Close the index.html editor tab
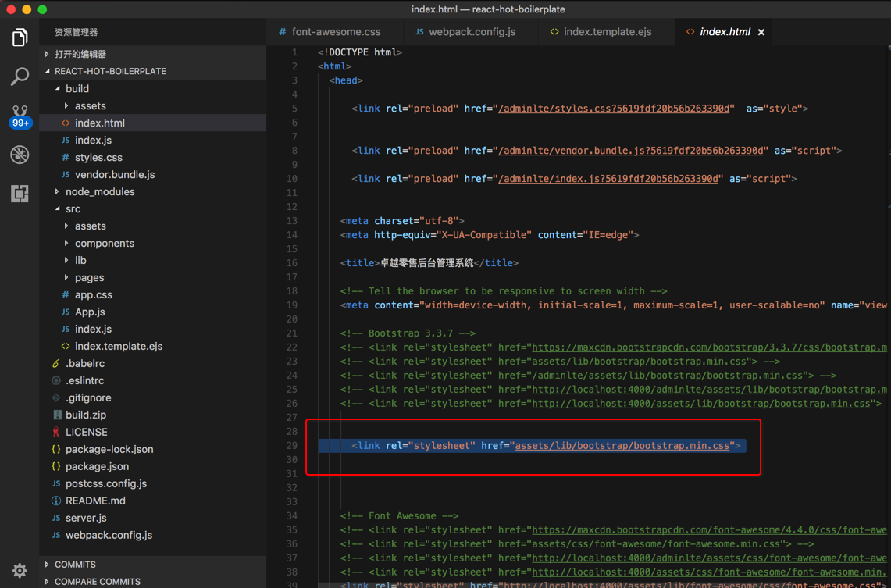 point(761,32)
